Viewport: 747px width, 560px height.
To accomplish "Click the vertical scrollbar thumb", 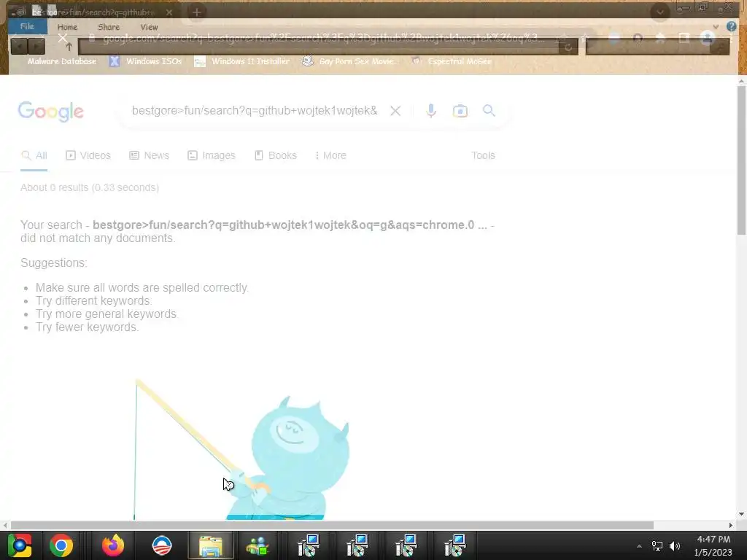I will tap(741, 160).
